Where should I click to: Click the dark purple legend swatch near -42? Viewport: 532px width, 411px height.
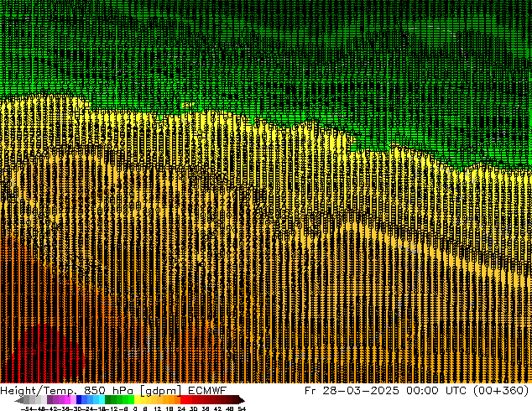[50, 399]
